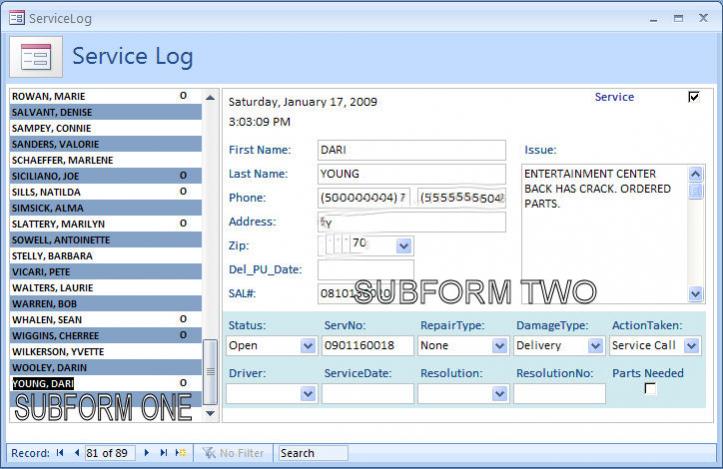Screen dimensions: 723x469
Task: Select SOWELL, ANTOINETTE in the list
Action: coord(106,240)
